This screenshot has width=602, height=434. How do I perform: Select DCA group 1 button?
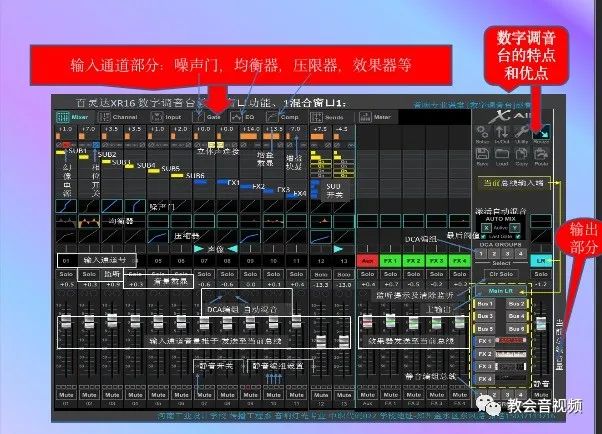click(x=481, y=253)
